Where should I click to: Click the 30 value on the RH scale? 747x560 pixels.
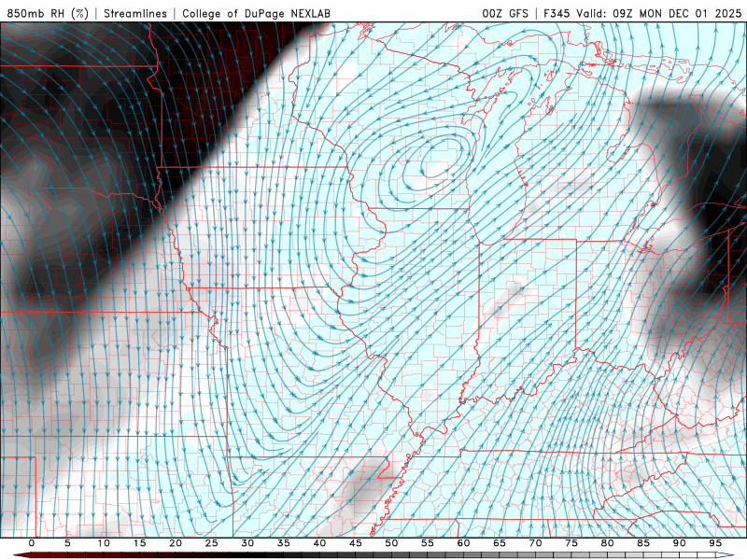pos(247,543)
